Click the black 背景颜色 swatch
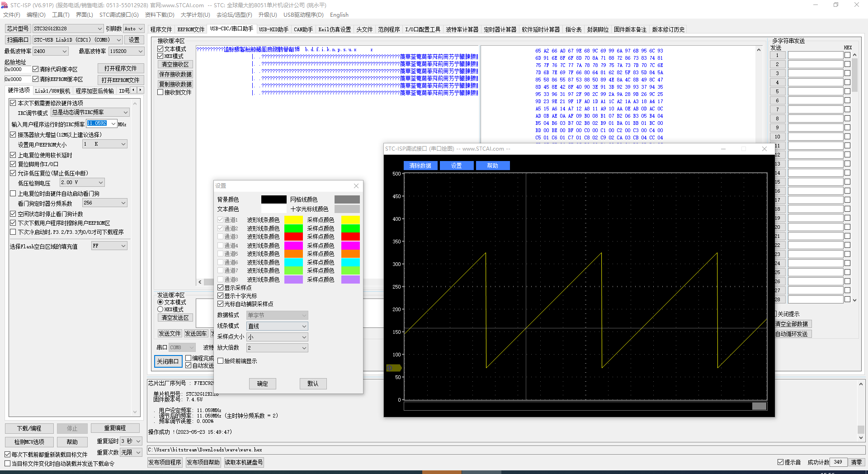The width and height of the screenshot is (868, 474). click(x=274, y=199)
